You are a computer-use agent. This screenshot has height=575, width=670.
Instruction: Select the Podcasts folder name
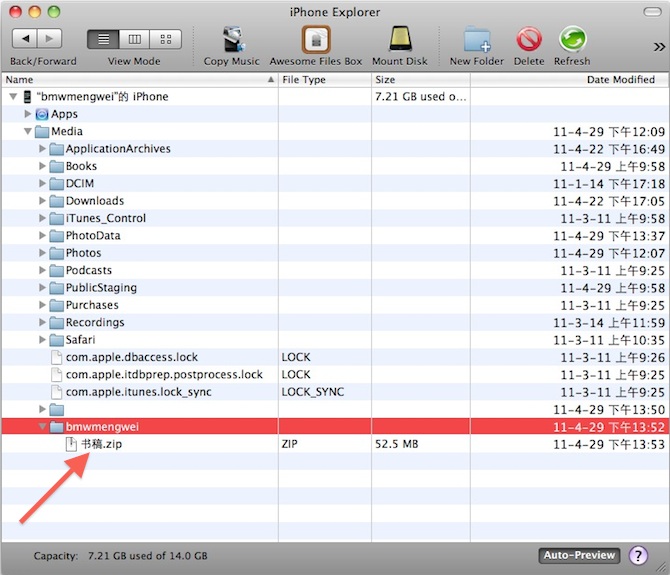89,270
